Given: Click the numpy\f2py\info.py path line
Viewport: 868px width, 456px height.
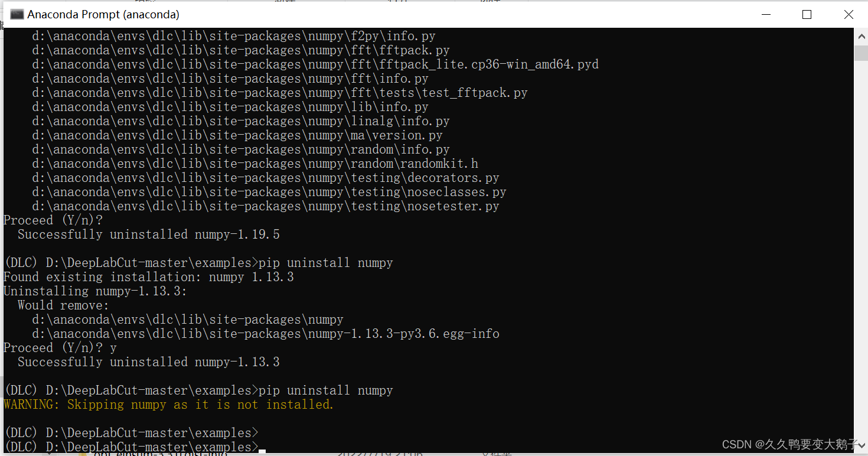Looking at the screenshot, I should click(x=234, y=36).
